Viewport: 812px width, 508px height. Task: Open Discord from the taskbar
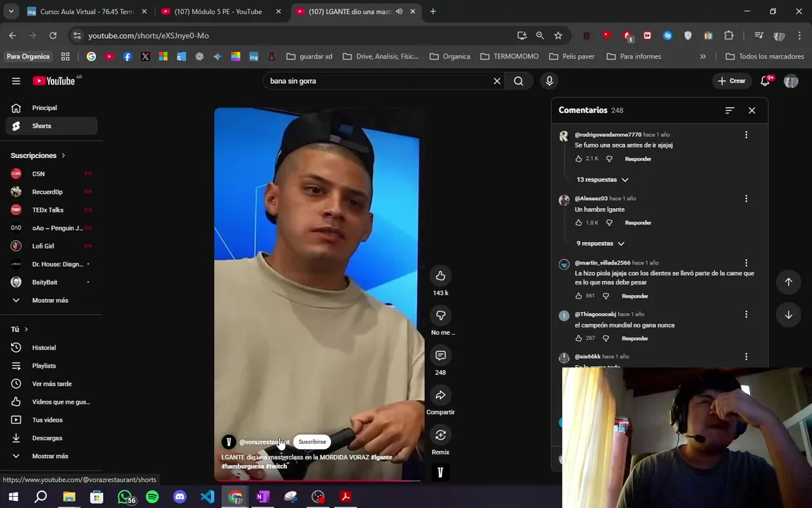click(180, 497)
